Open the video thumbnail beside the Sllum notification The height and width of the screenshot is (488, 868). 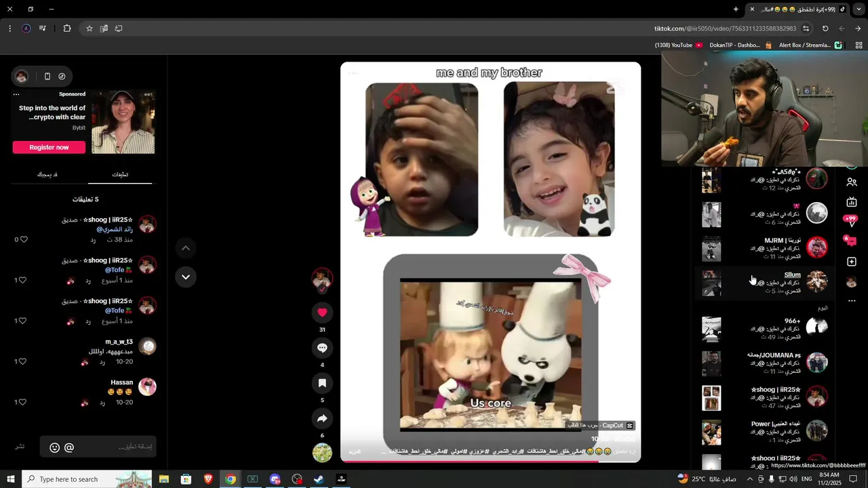click(711, 283)
